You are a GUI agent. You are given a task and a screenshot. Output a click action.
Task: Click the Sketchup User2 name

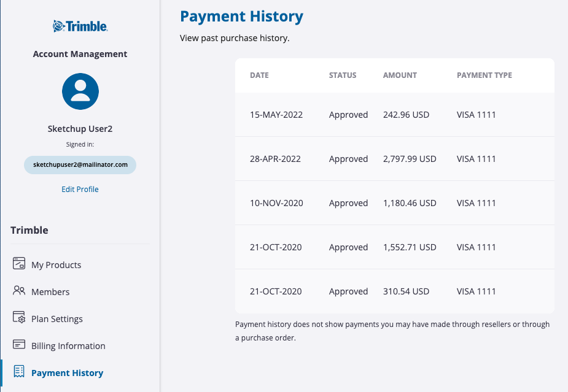(80, 129)
